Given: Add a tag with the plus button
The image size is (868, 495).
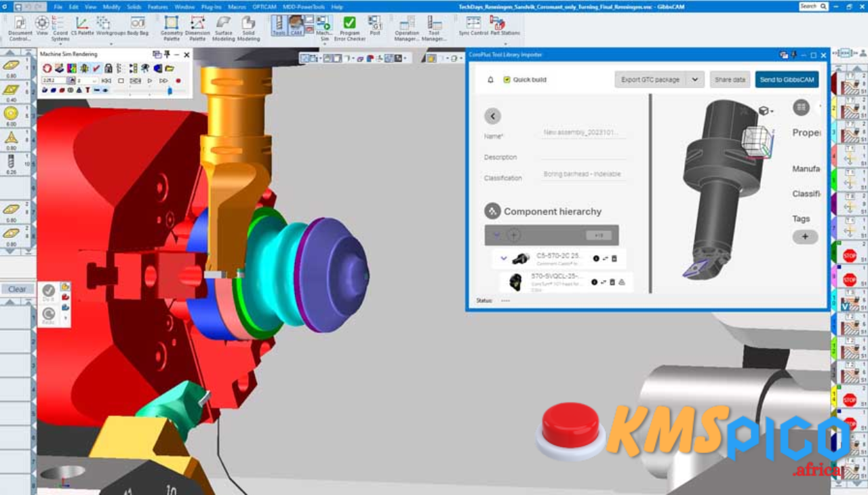Looking at the screenshot, I should point(805,237).
